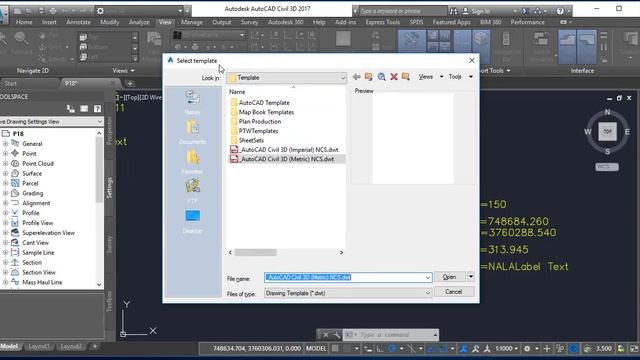Open the Look in Template folder dropdown
Image resolution: width=640 pixels, height=360 pixels.
[287, 78]
